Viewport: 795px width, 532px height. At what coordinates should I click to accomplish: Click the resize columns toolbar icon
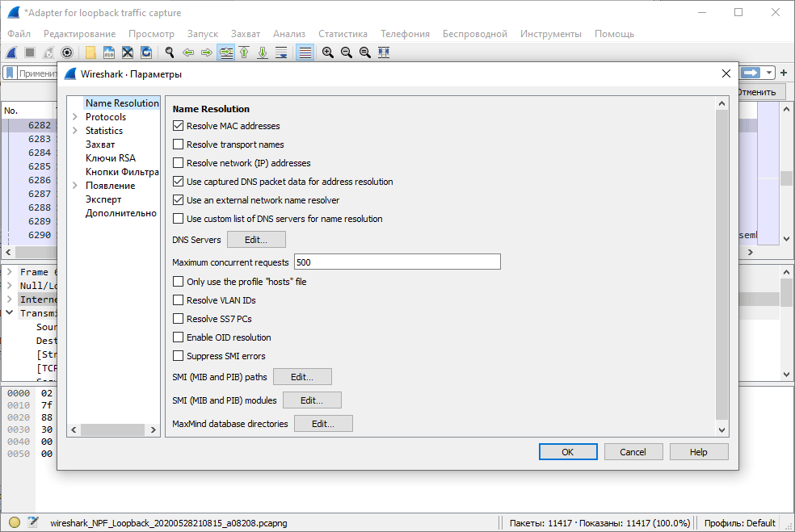[384, 52]
